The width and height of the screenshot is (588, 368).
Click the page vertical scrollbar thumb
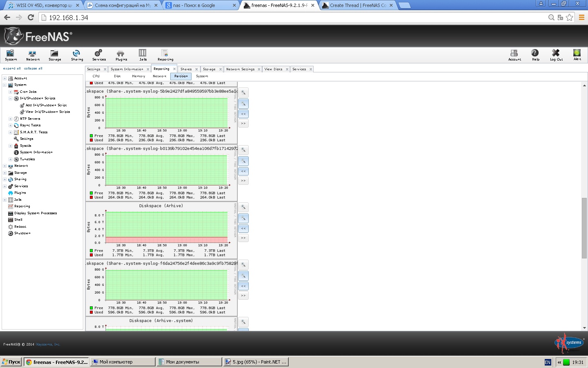point(584,228)
